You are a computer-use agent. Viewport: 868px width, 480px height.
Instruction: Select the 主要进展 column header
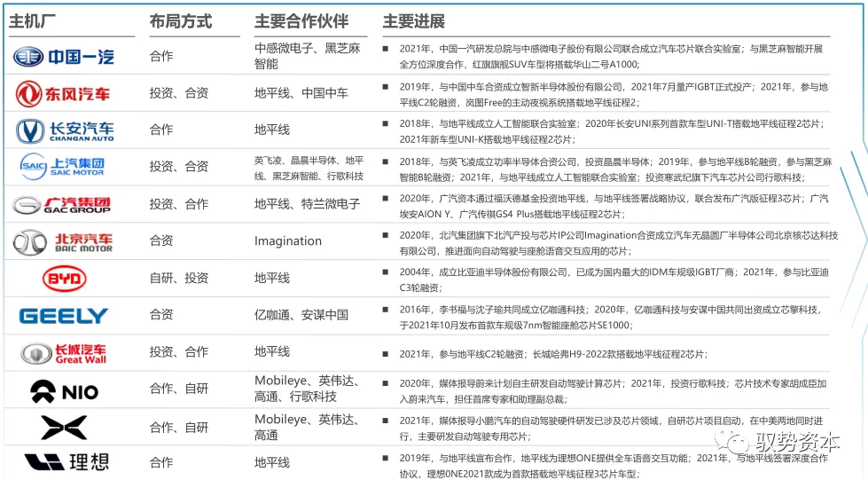pyautogui.click(x=413, y=21)
